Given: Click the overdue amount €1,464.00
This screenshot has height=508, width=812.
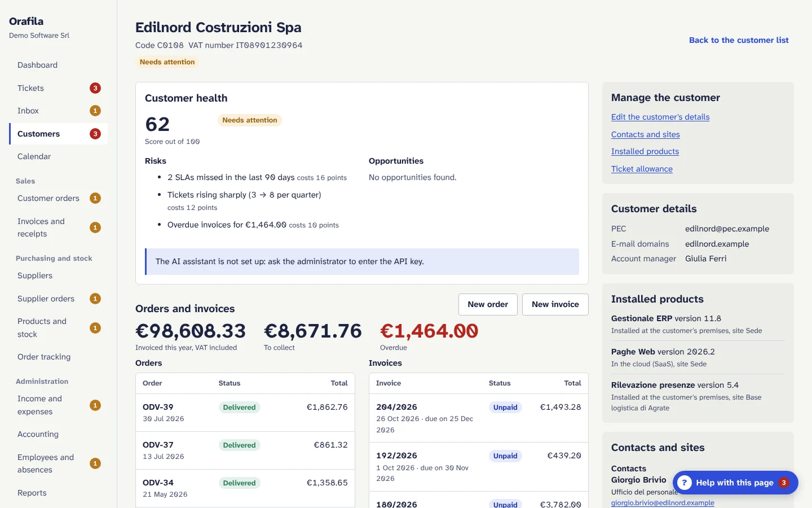Looking at the screenshot, I should 429,331.
